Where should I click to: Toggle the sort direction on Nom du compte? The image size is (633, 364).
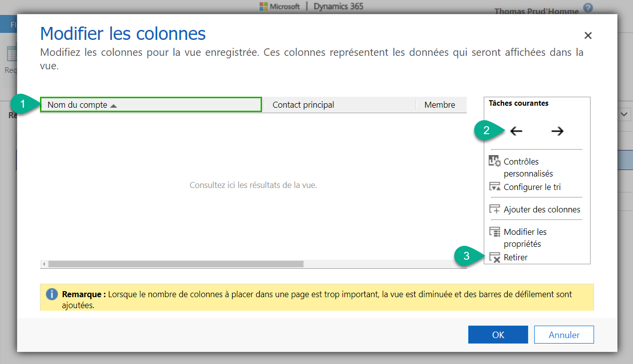(113, 105)
